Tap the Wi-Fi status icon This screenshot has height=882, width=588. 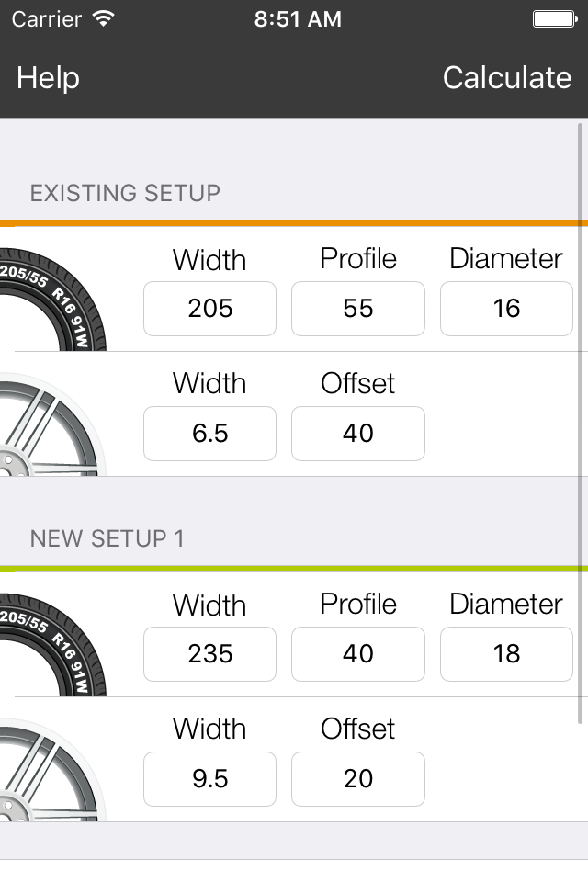coord(104,18)
